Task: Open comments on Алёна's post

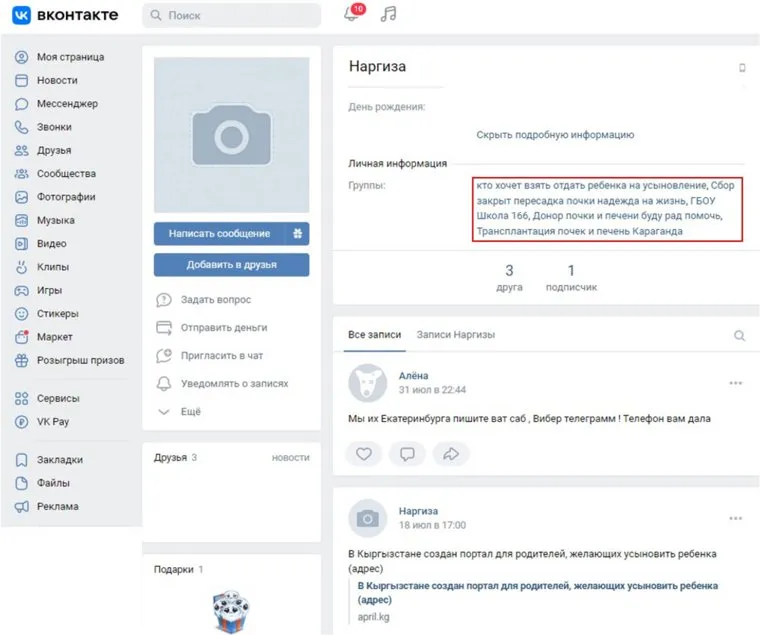Action: tap(407, 453)
